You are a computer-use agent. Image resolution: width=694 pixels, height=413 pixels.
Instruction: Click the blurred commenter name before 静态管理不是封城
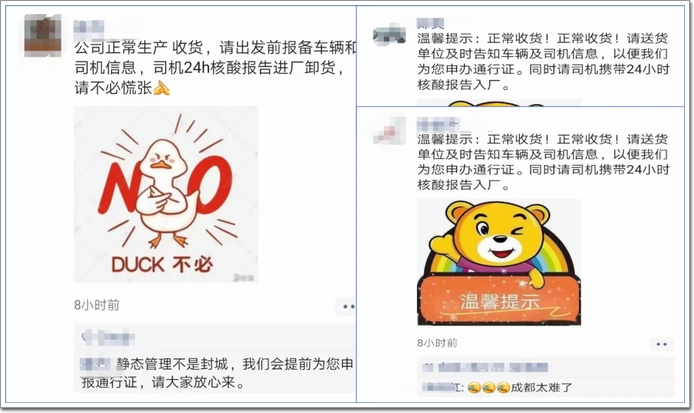pos(95,364)
